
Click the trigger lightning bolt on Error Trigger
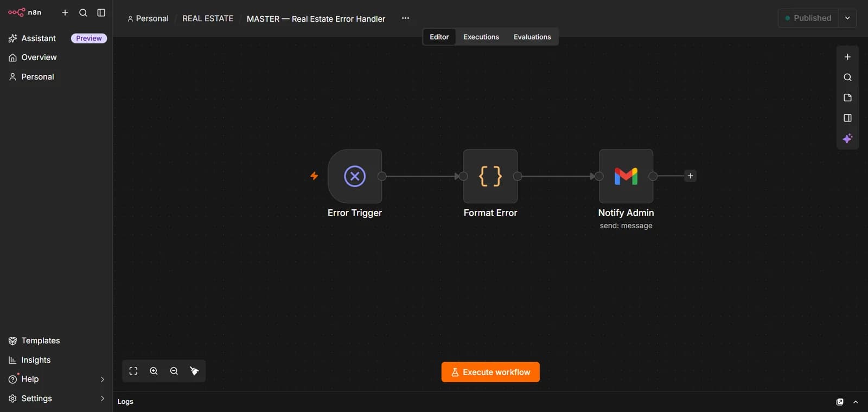314,176
